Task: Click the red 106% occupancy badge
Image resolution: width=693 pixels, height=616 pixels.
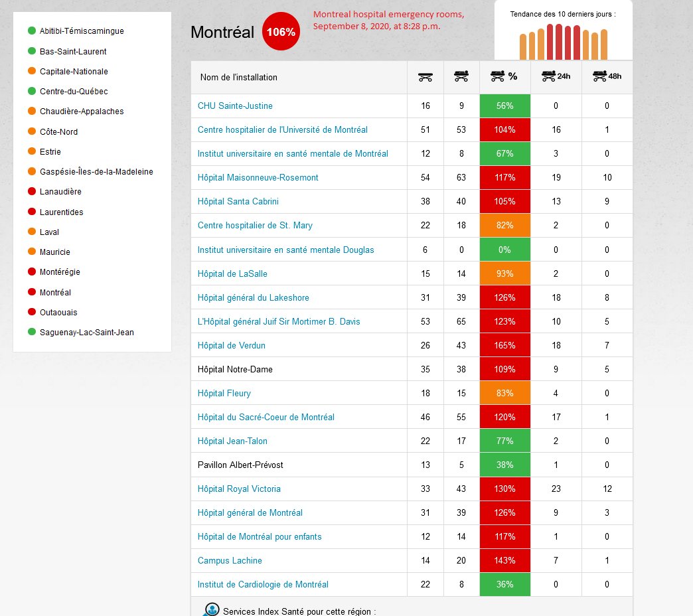Action: [283, 31]
